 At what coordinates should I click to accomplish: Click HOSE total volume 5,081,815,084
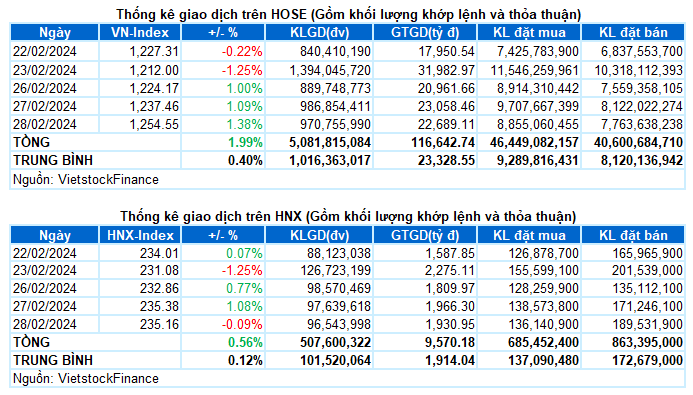pyautogui.click(x=330, y=143)
